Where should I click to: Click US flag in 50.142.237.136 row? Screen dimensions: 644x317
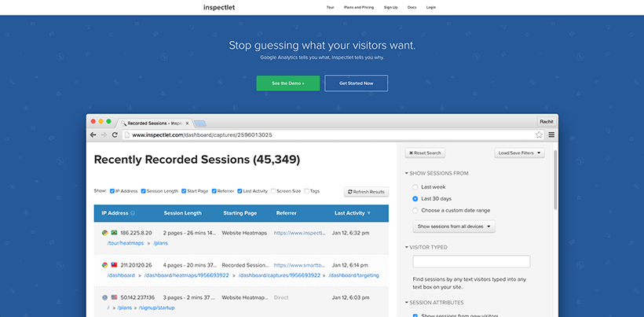coord(114,297)
